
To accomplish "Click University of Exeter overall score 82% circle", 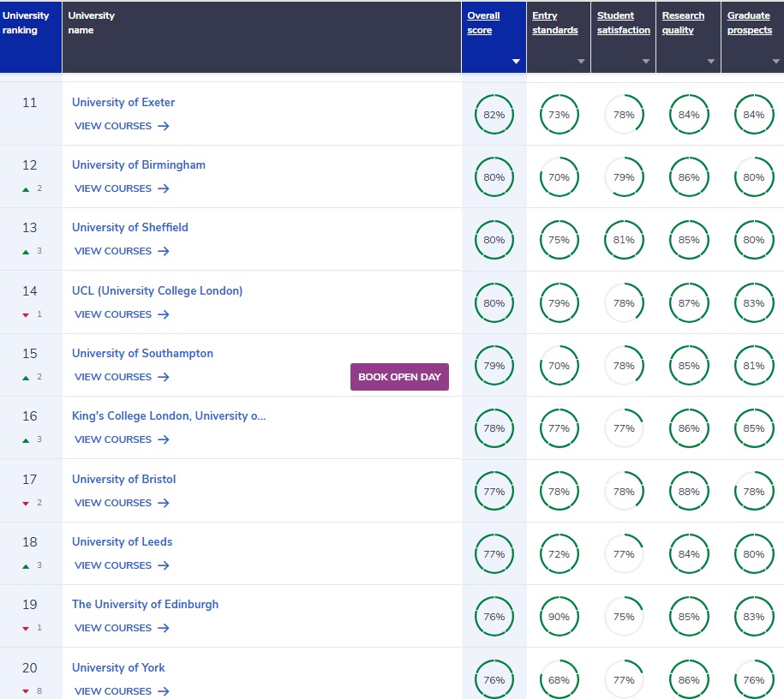I will pyautogui.click(x=494, y=115).
